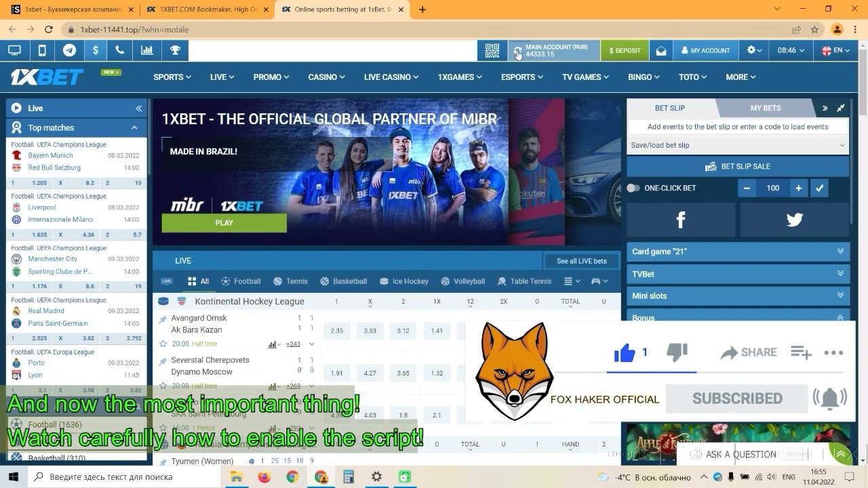Screen dimensions: 868x488
Task: Toggle ONE-CLICK BET switch
Action: [x=633, y=188]
